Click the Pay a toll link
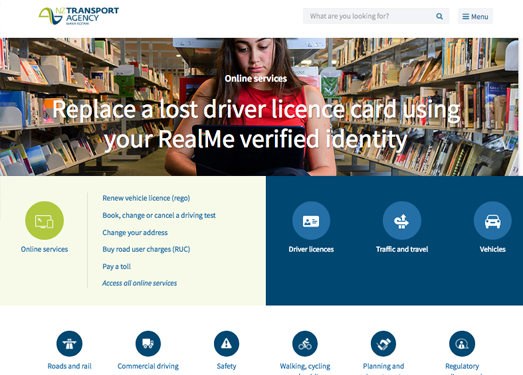523x375 pixels. point(116,267)
